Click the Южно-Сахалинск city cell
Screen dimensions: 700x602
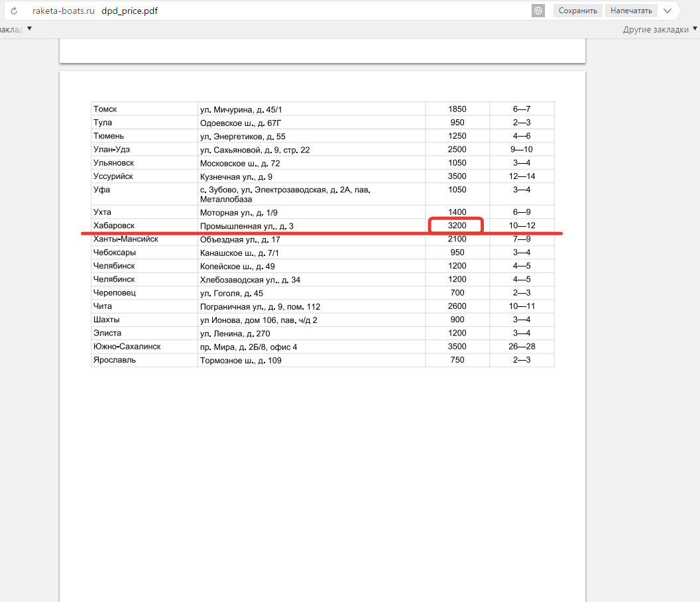pos(127,347)
